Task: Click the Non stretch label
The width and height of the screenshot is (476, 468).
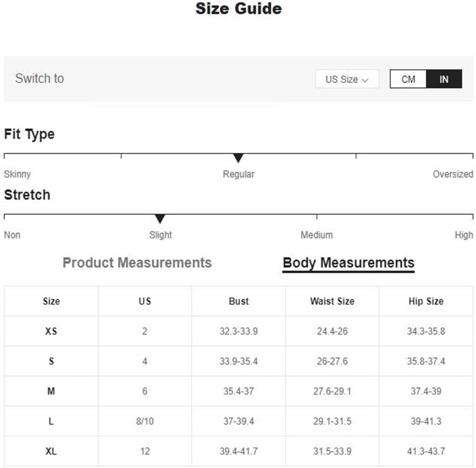Action: click(x=12, y=235)
